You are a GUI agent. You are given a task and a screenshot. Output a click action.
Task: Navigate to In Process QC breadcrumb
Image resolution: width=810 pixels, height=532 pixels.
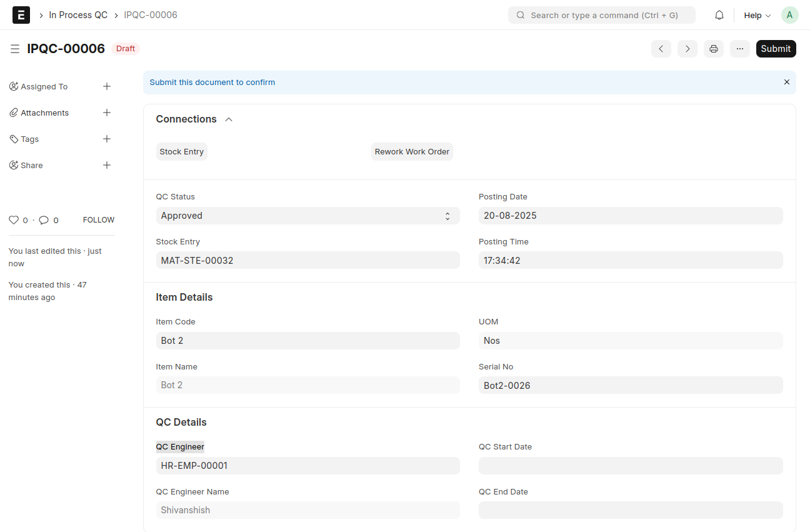pos(78,15)
